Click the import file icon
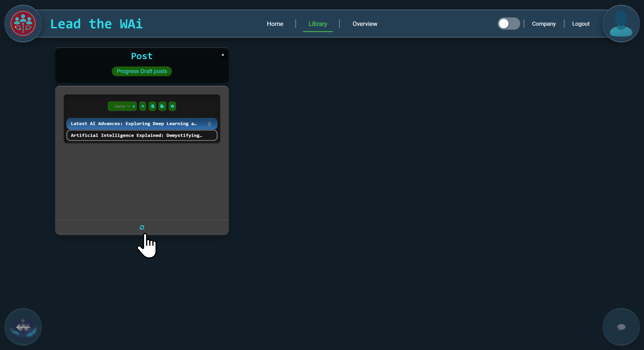This screenshot has width=644, height=350. point(152,106)
